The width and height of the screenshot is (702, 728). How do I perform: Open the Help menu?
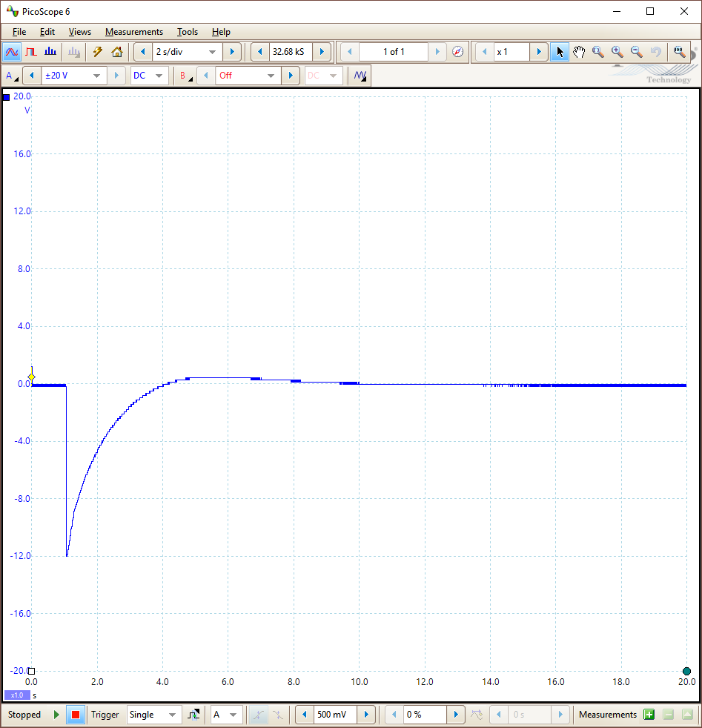(221, 32)
